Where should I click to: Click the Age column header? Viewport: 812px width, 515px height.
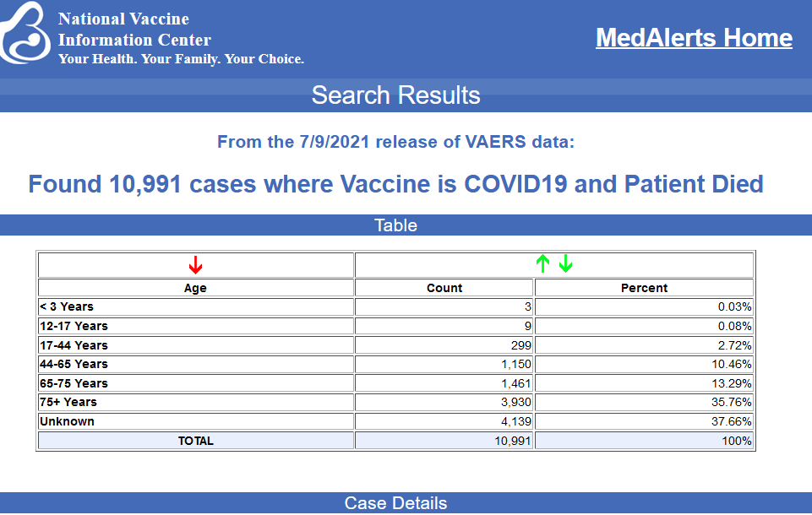195,288
